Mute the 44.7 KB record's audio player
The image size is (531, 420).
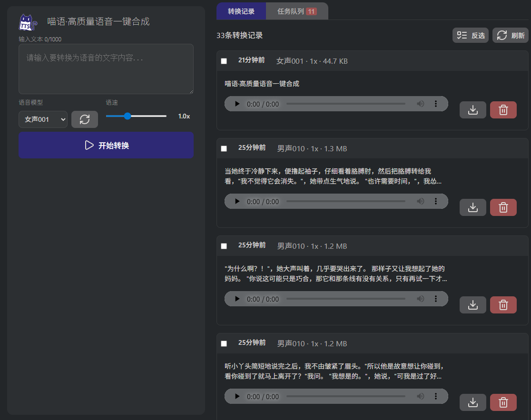coord(420,104)
